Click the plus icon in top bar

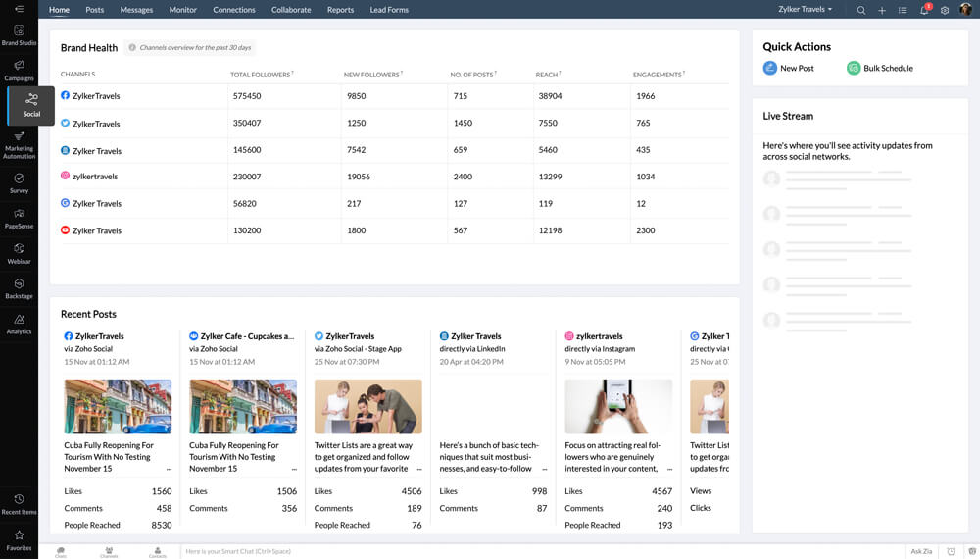[882, 10]
